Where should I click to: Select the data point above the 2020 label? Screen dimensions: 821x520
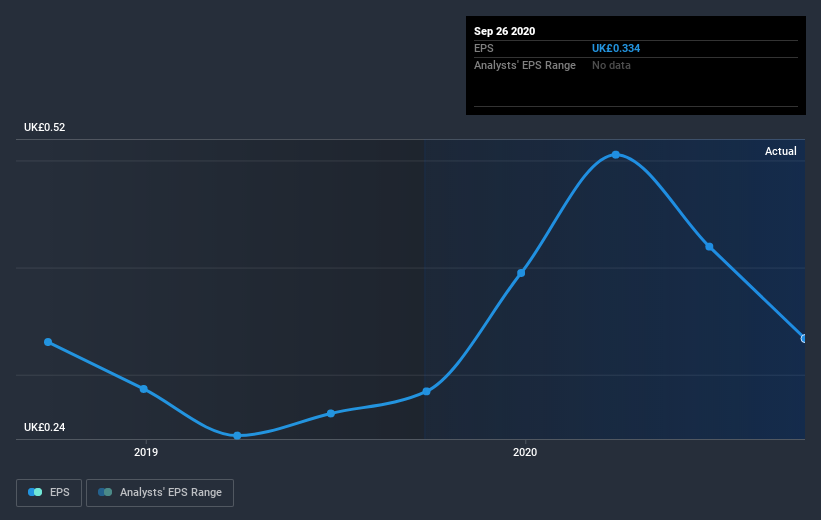pyautogui.click(x=521, y=273)
